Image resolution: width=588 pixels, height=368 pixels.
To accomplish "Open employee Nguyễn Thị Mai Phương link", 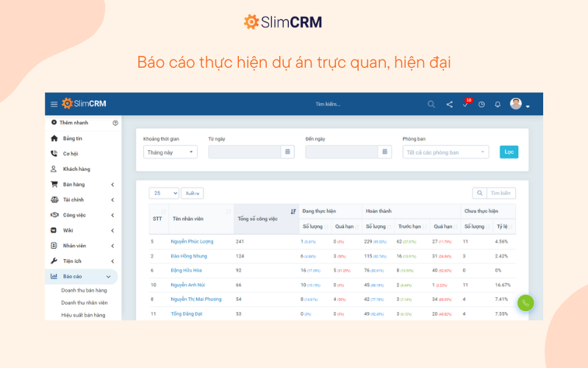I will [x=196, y=300].
